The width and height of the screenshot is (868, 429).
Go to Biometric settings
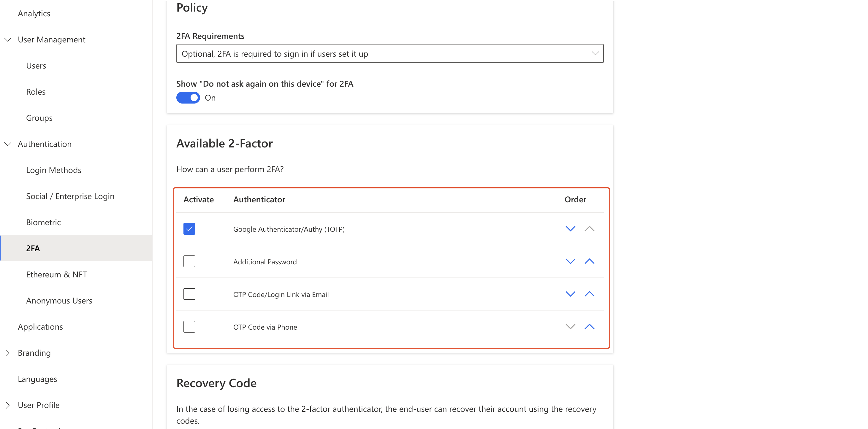(43, 222)
